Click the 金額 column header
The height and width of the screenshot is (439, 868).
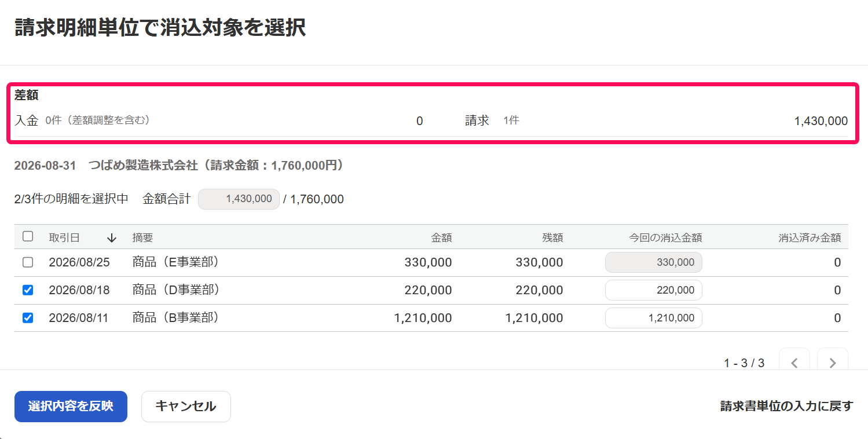coord(441,238)
